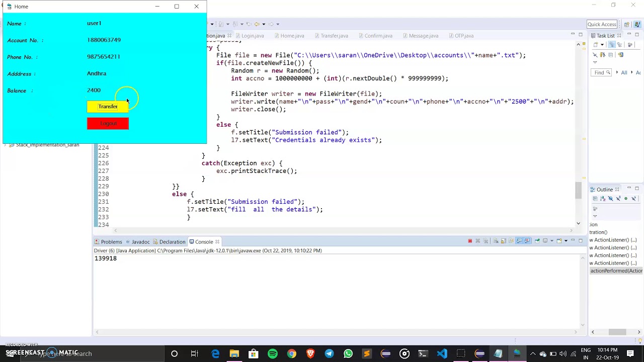The image size is (644, 362).
Task: Open Visual Studio Code from taskbar
Action: coord(442,354)
